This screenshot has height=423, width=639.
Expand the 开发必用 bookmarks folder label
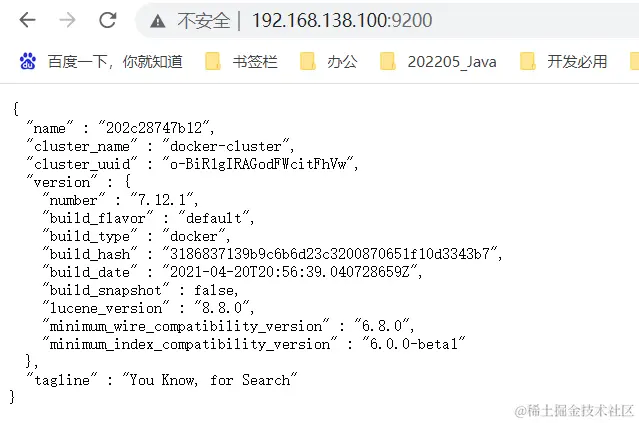tap(577, 62)
